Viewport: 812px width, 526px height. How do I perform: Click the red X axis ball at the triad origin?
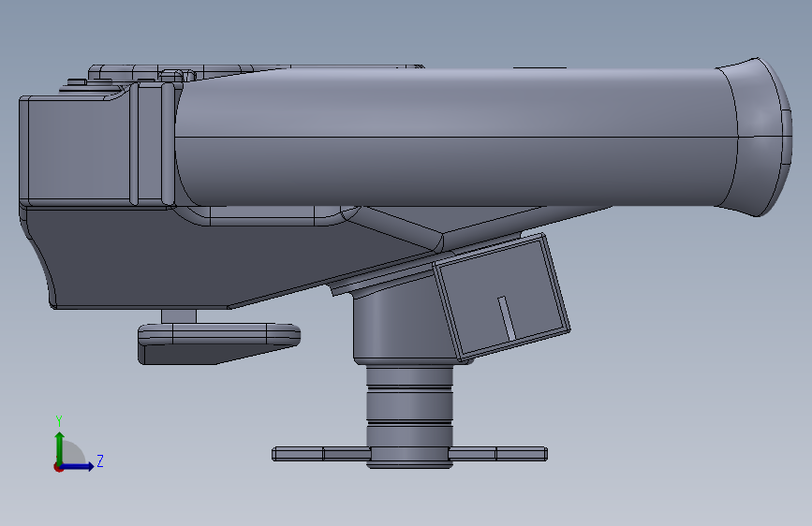[x=58, y=467]
